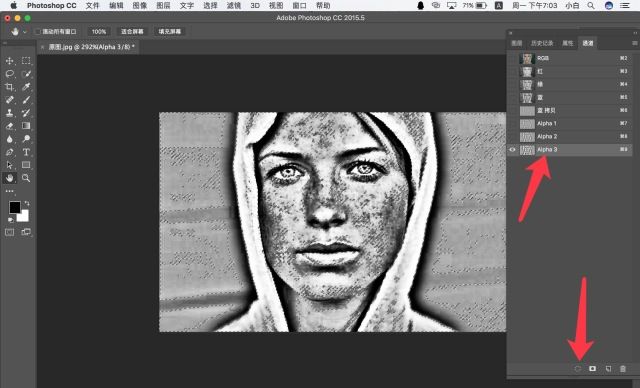Open the 选择 menu
640x388 pixels.
tap(210, 6)
